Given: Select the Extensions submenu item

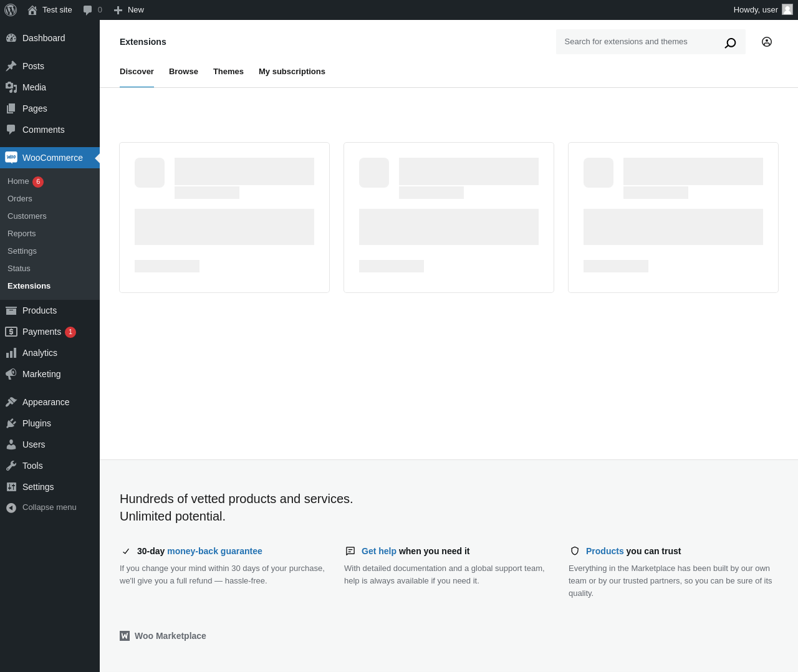Looking at the screenshot, I should (x=29, y=286).
